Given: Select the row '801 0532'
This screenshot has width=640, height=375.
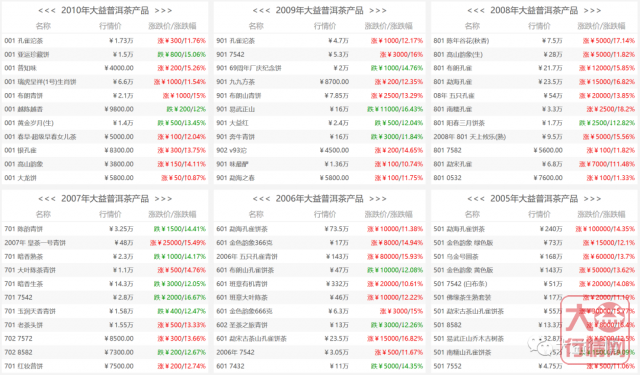Looking at the screenshot, I should (534, 178).
